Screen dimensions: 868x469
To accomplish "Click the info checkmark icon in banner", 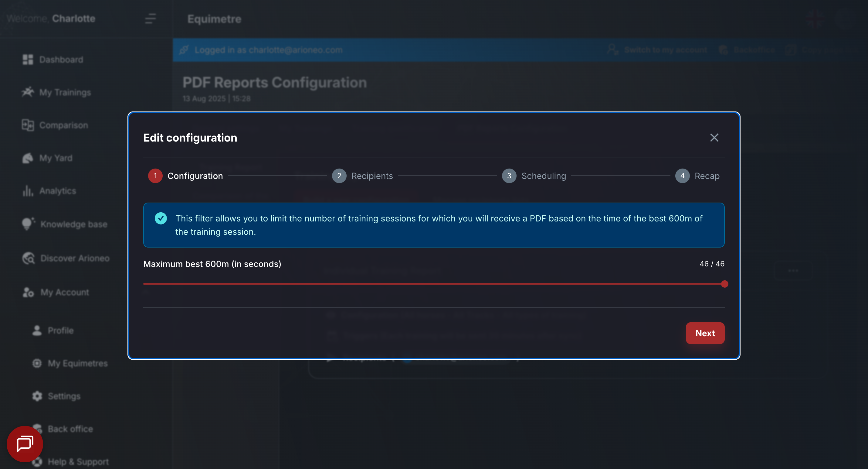I will coord(161,218).
